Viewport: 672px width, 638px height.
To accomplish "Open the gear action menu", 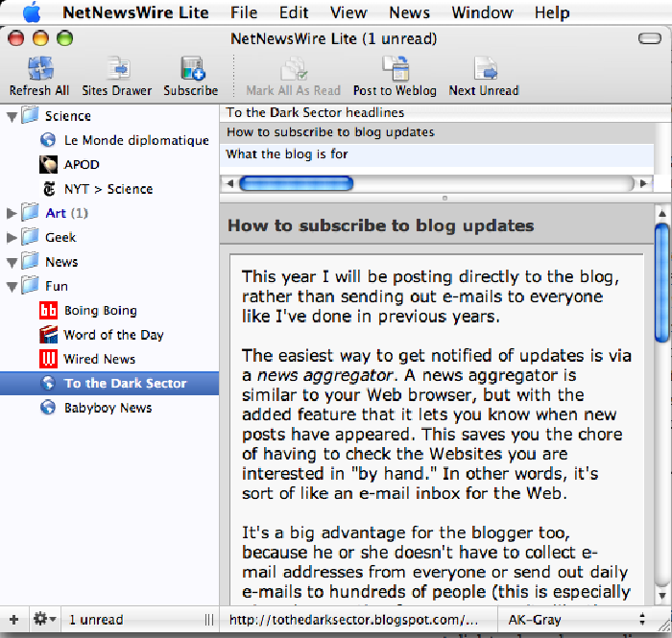I will click(44, 619).
